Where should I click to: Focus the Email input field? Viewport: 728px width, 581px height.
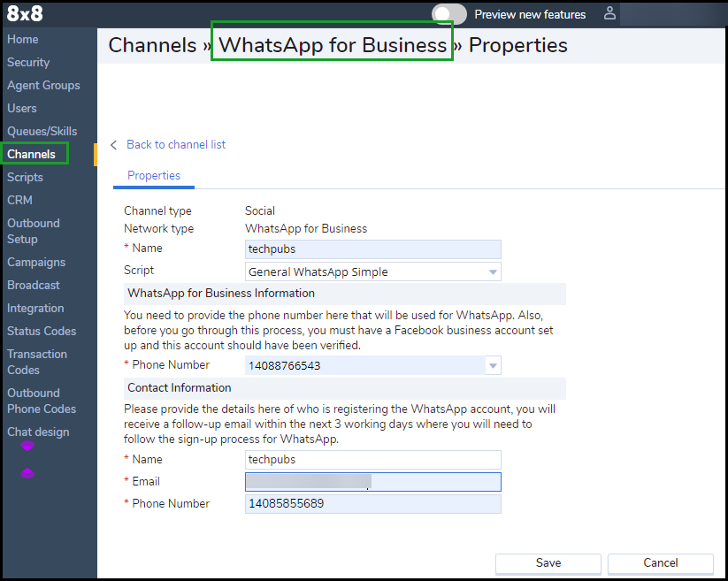[372, 482]
